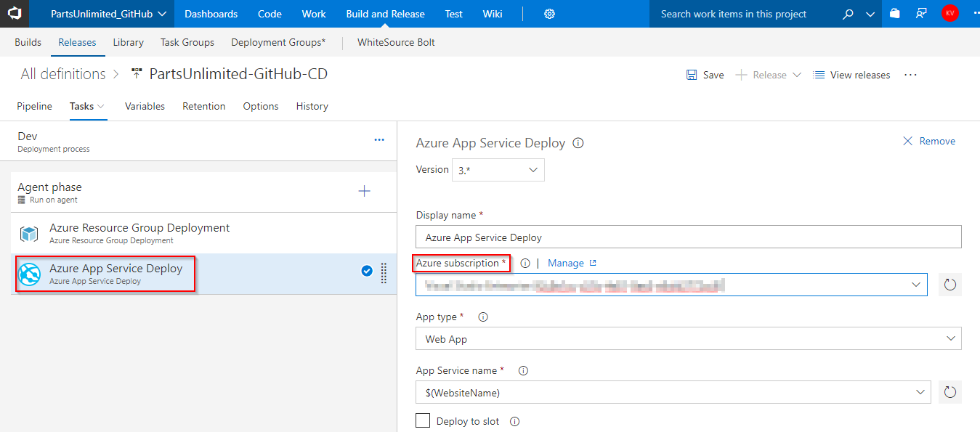980x432 pixels.
Task: Open the PartsUnlimited_GitHub project dropdown
Action: [x=108, y=14]
